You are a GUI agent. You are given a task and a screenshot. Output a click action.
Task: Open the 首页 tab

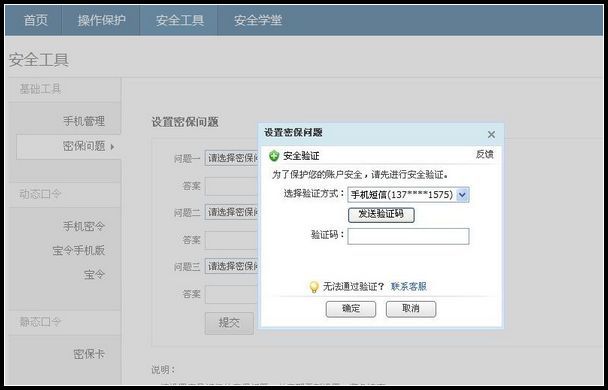click(36, 20)
